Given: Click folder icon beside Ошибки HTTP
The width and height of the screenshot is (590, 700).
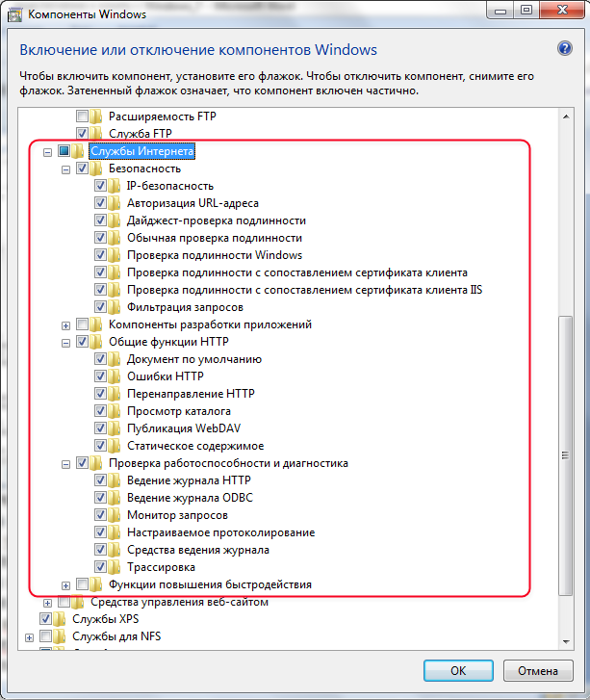Looking at the screenshot, I should pyautogui.click(x=115, y=376).
